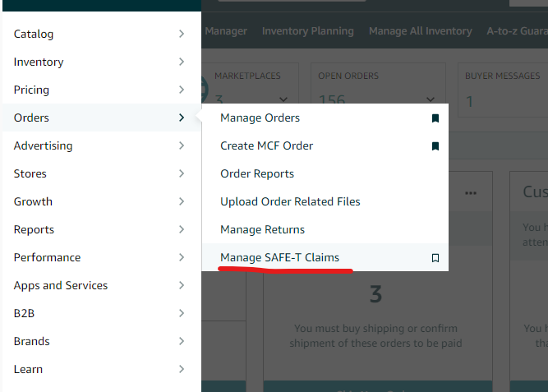548x392 pixels.
Task: Expand Advertising using its chevron arrow
Action: 182,145
